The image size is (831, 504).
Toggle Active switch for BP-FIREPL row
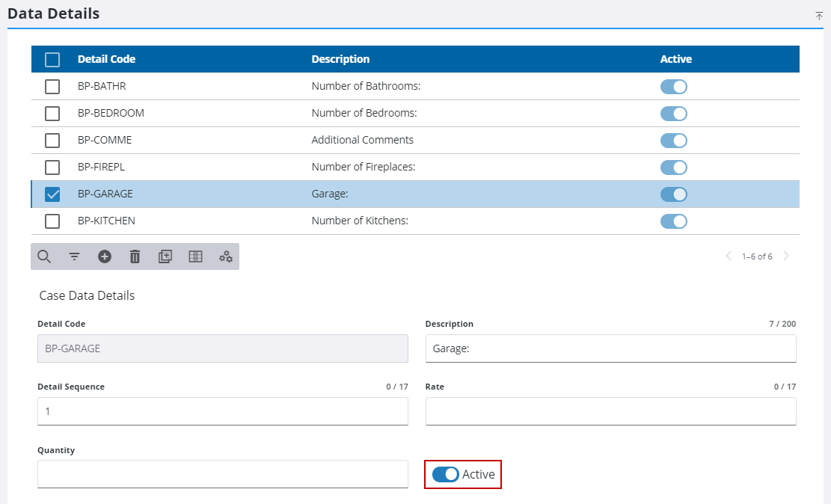(x=674, y=168)
